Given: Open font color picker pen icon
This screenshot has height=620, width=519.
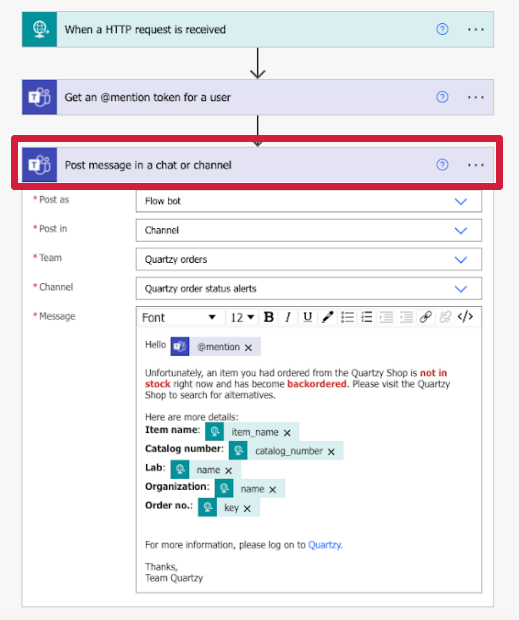Looking at the screenshot, I should (x=327, y=317).
